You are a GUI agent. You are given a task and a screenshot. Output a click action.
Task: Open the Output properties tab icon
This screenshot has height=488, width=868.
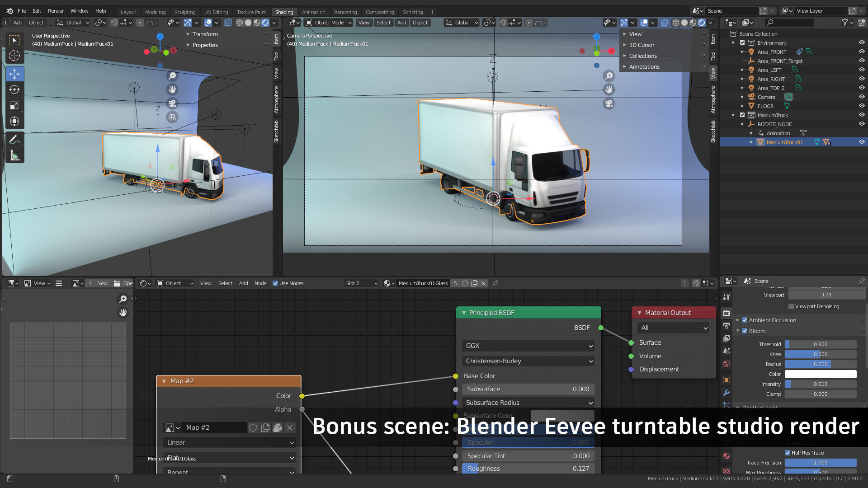coord(726,325)
